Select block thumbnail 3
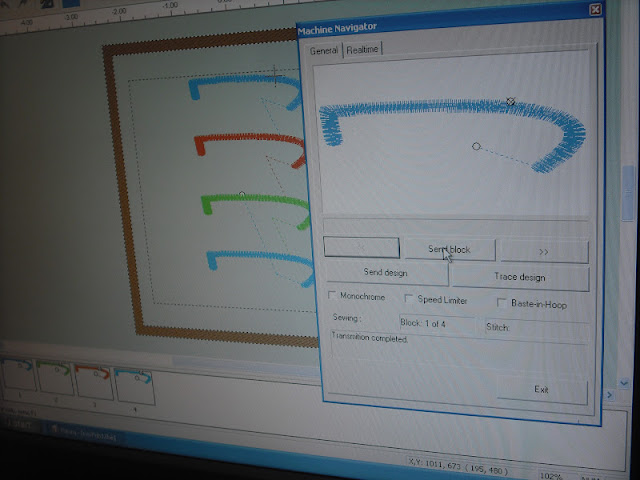Viewport: 640px width, 480px height. (x=93, y=382)
